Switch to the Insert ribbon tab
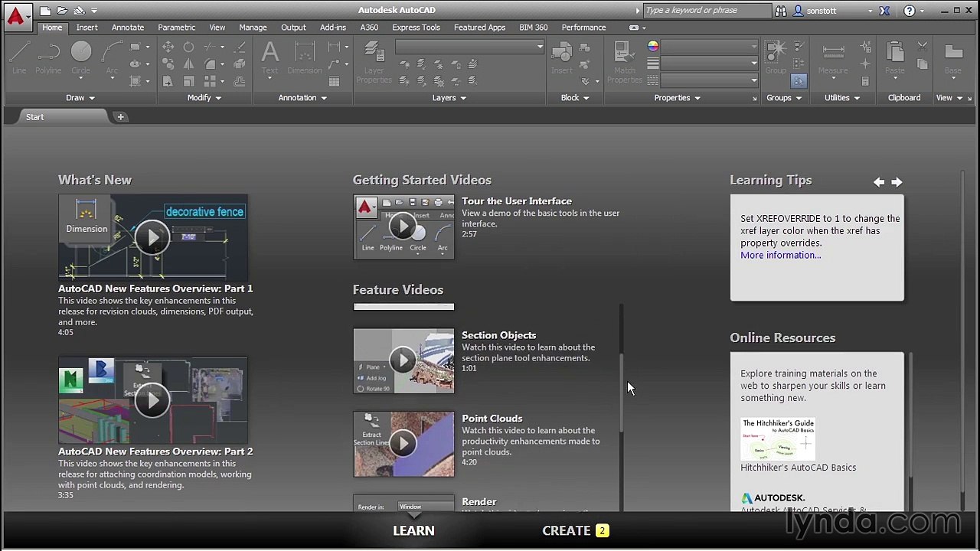The width and height of the screenshot is (980, 551). pyautogui.click(x=87, y=28)
